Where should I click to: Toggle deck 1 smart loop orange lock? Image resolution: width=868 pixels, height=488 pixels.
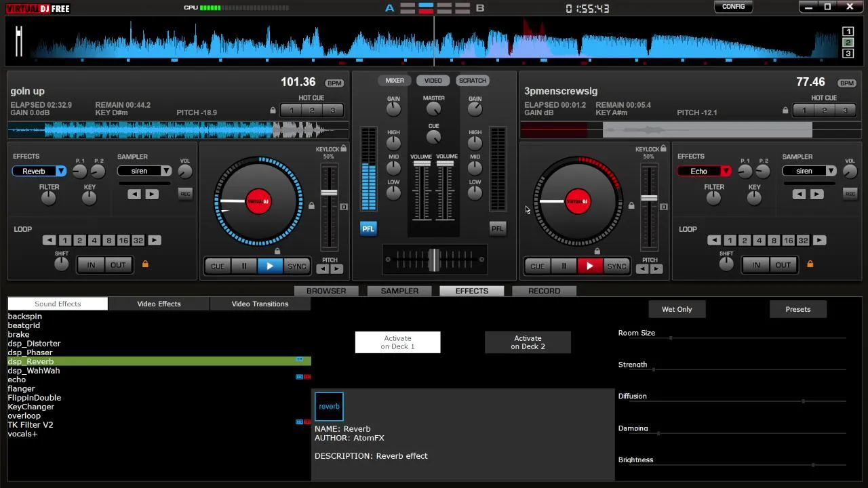145,264
